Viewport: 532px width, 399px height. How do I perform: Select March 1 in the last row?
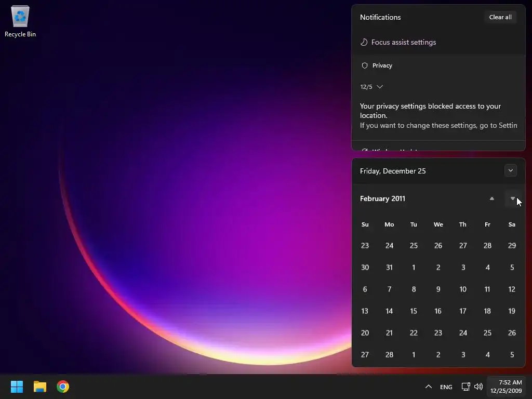(414, 354)
